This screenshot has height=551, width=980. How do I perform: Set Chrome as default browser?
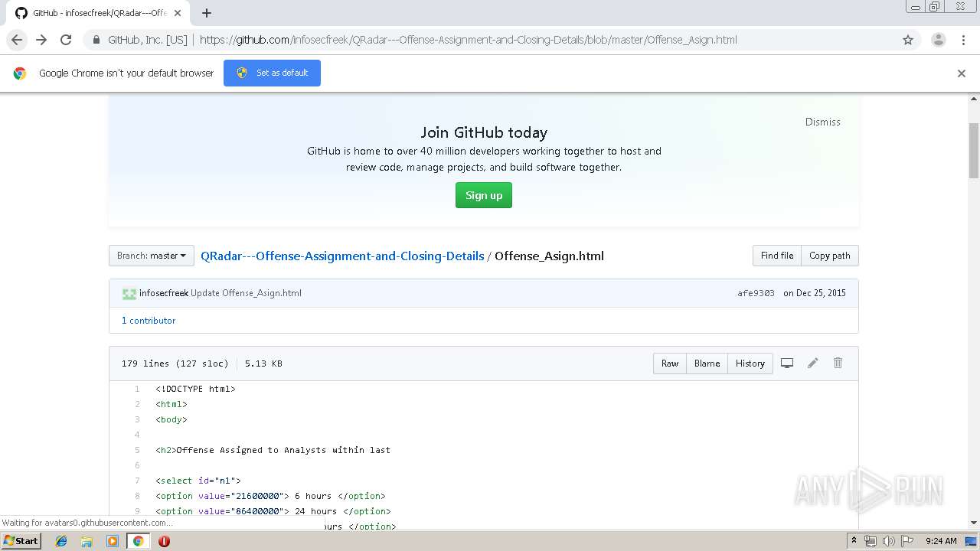point(272,73)
